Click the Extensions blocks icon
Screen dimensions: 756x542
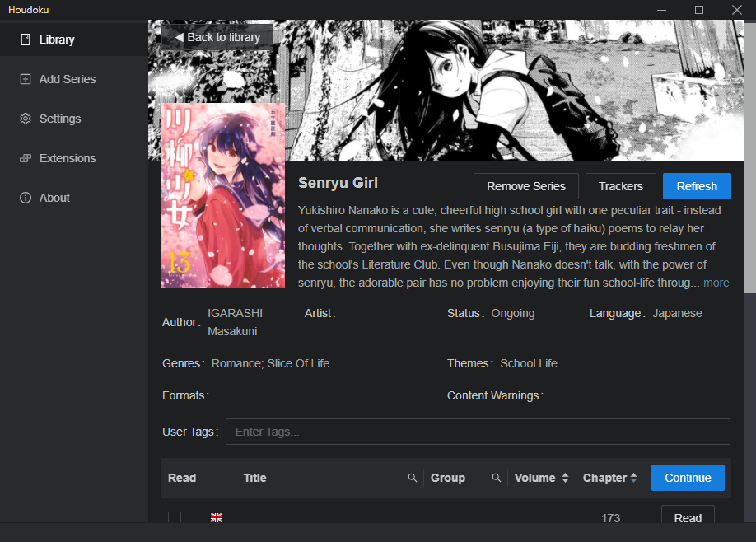point(26,158)
